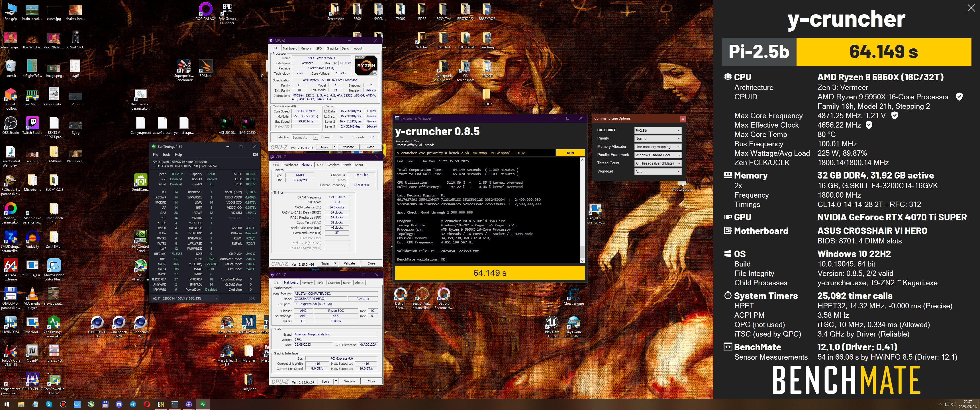Open TestMem5 desktop shortcut
This screenshot has height=410, width=980.
coord(32,97)
